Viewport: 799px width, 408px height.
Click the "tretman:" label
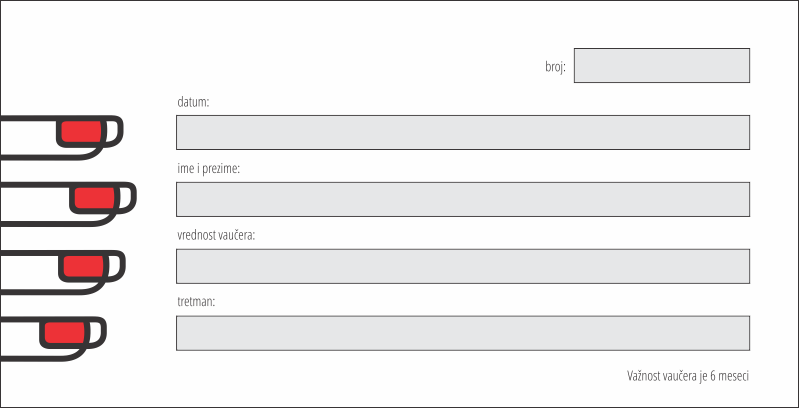click(196, 303)
